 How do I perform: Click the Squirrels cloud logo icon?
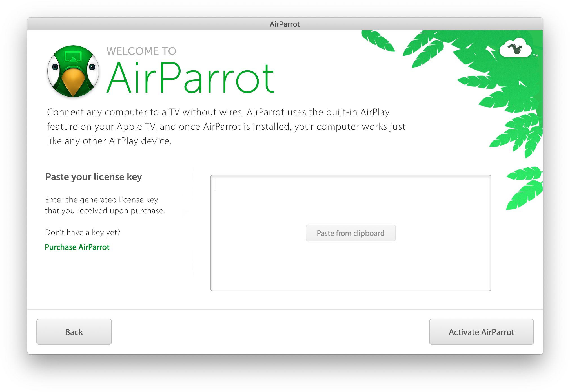[516, 48]
